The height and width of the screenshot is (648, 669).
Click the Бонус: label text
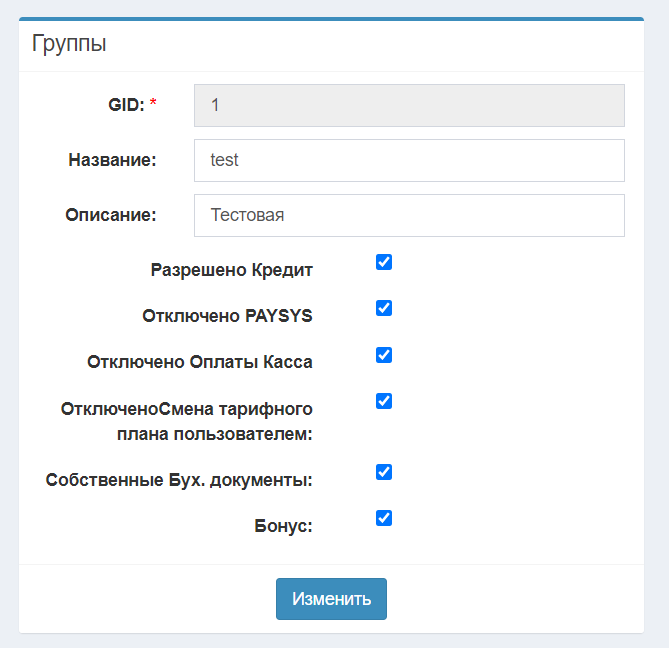(x=284, y=526)
